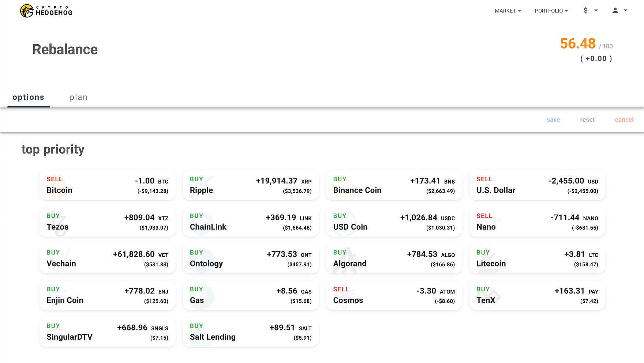Click the +163.31 PAY amount
This screenshot has width=644, height=363.
point(576,291)
